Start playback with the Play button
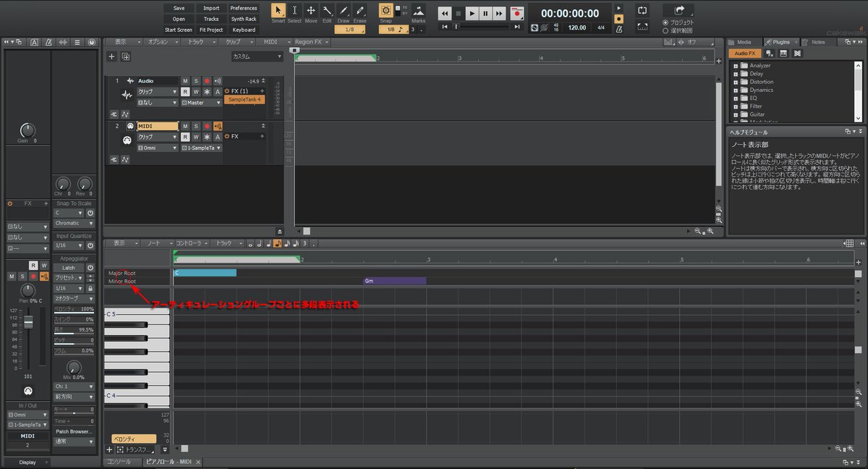The height and width of the screenshot is (469, 868). click(x=472, y=13)
